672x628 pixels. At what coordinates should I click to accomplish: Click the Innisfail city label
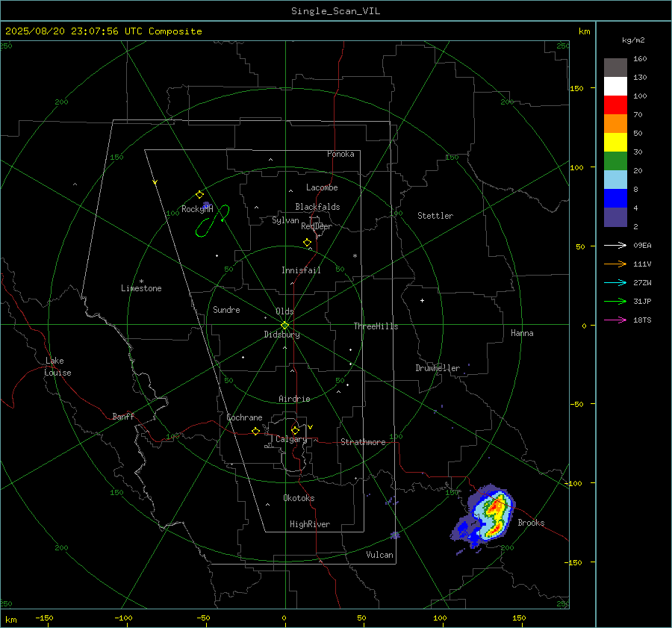pos(301,270)
